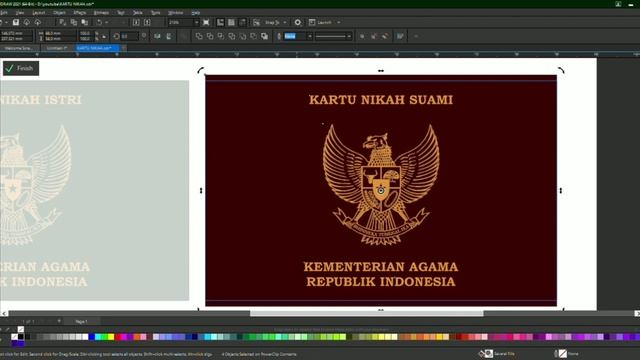
Task: Click the object position coordinates field
Action: point(16,36)
